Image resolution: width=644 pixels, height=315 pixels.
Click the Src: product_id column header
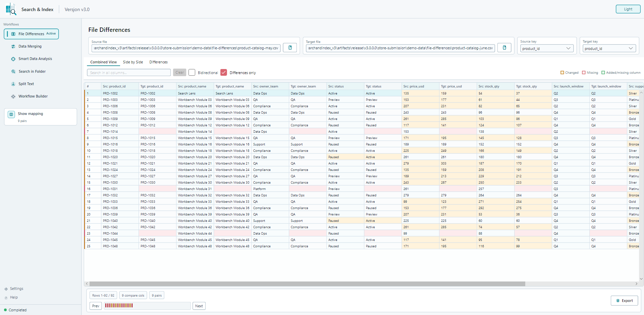point(120,86)
